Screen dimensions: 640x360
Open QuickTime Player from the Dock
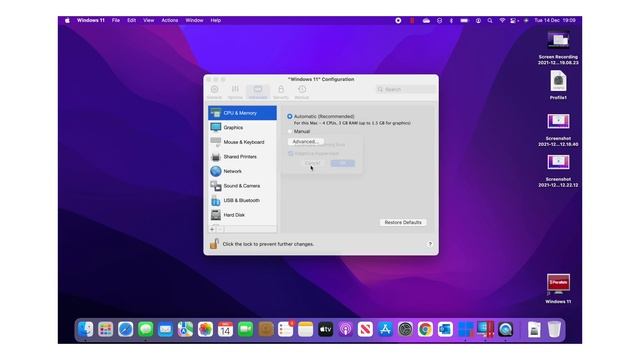pos(505,329)
